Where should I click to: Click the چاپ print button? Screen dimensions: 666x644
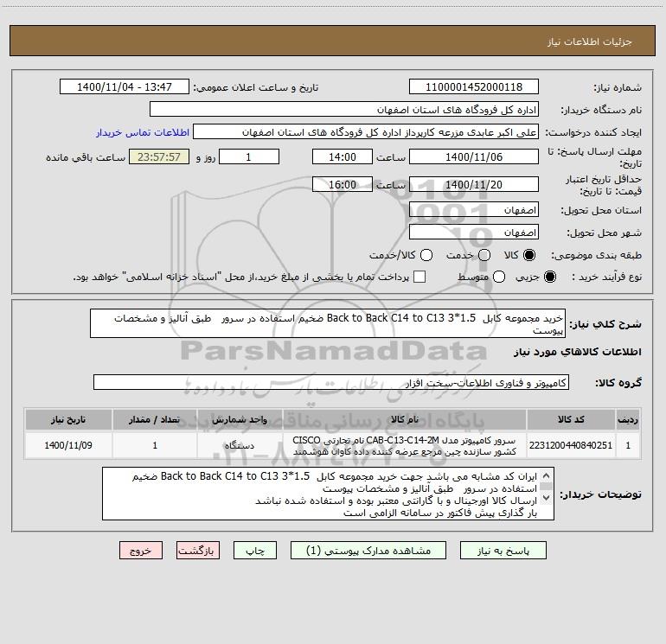tap(255, 550)
